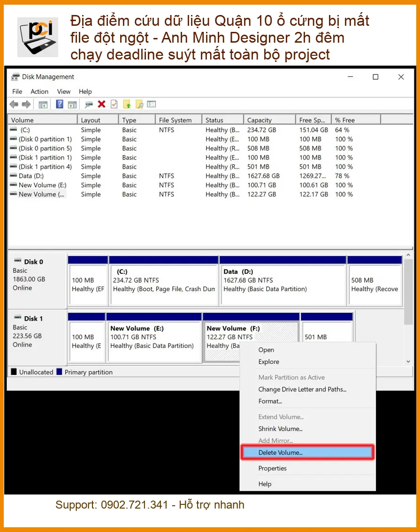Click the Disk 0 drive icon in the graphical view
The image size is (420, 532).
tap(17, 261)
